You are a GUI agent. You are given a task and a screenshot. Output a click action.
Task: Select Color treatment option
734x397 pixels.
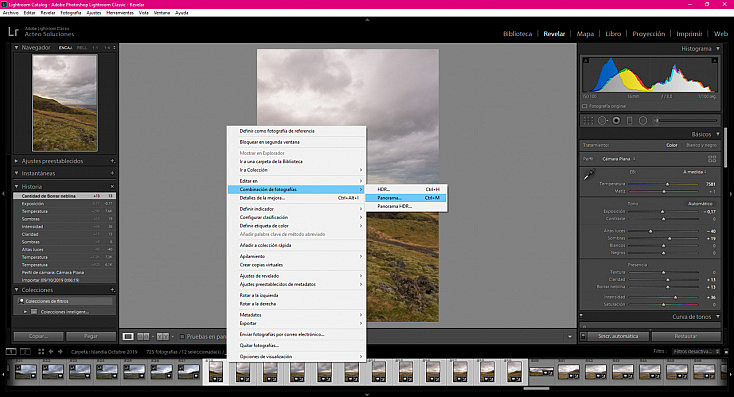672,145
